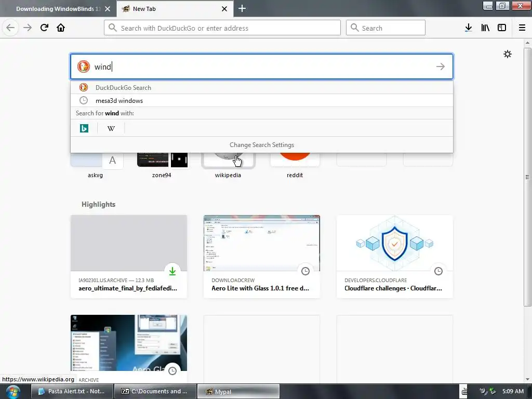Choose DuckDuckGo Search suggestion
Screen dimensions: 532x399
click(x=262, y=87)
